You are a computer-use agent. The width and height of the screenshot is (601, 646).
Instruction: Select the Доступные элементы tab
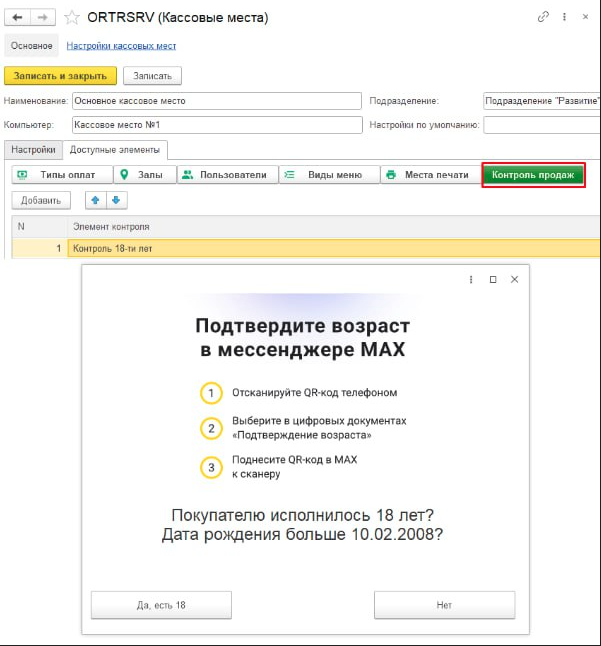(116, 149)
